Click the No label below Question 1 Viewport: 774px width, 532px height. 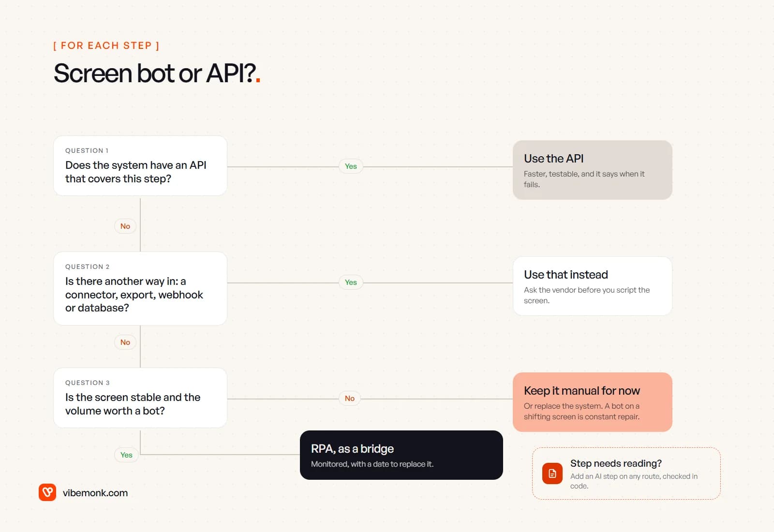(125, 226)
